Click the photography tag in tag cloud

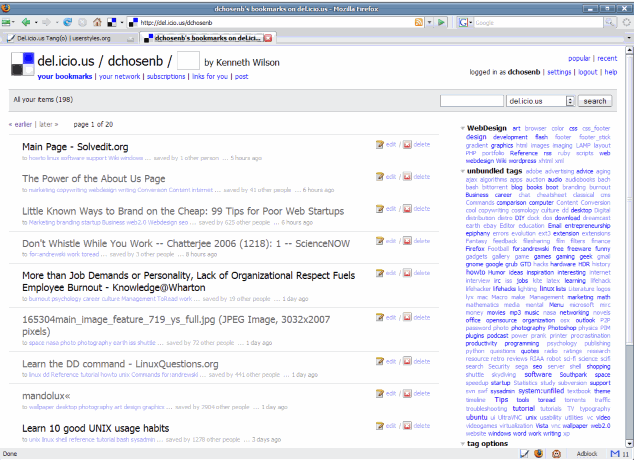pos(528,328)
